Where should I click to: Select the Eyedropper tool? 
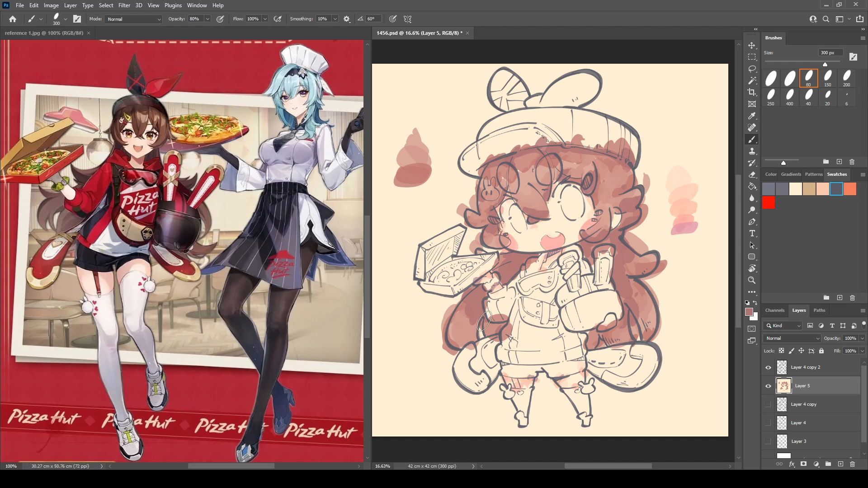point(752,116)
